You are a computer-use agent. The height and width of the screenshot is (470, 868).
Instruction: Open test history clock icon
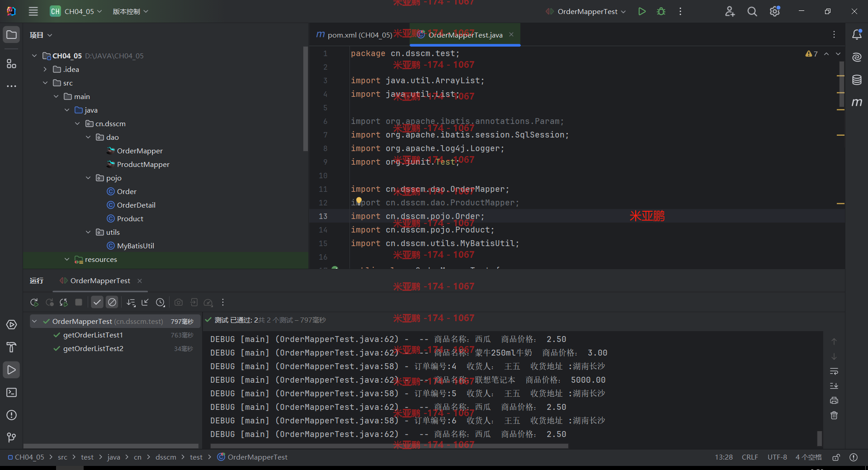pyautogui.click(x=160, y=302)
